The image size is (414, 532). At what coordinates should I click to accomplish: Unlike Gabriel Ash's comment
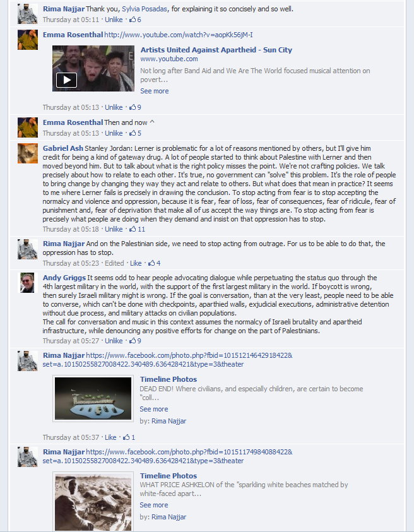pyautogui.click(x=114, y=229)
